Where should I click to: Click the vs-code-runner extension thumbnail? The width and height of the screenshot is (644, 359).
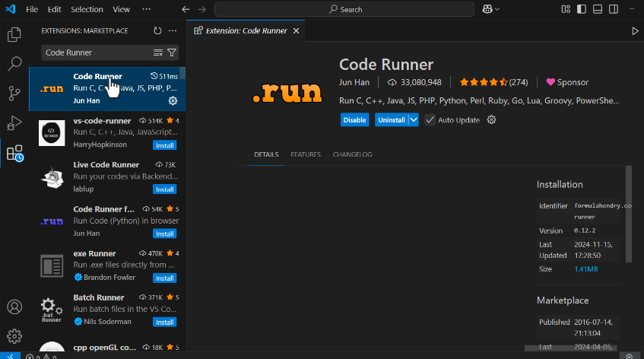tap(52, 133)
